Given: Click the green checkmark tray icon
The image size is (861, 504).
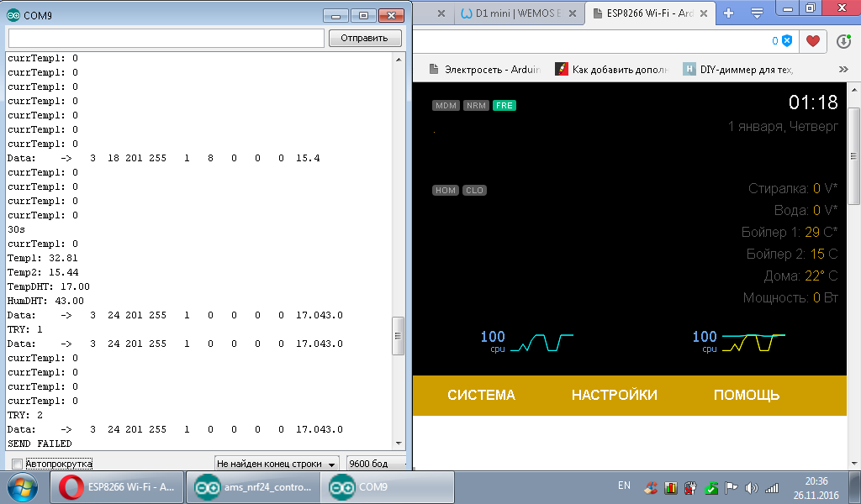Looking at the screenshot, I should pos(711,487).
